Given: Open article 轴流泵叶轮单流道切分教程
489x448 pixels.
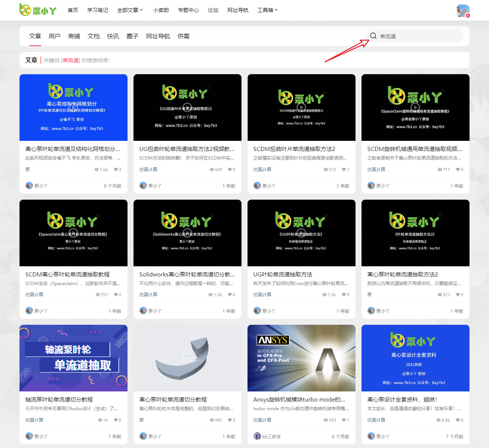Looking at the screenshot, I should 59,400.
